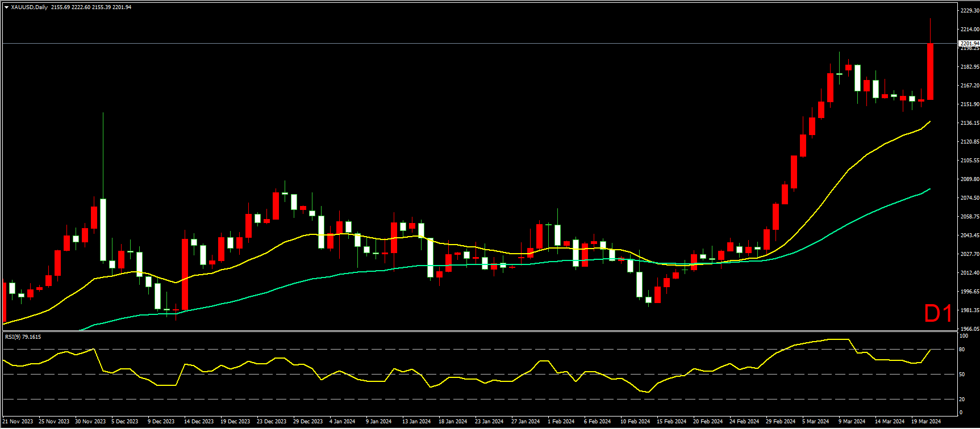Viewport: 980px width, 429px height.
Task: Click RSI scale level 80
Action: pos(962,350)
